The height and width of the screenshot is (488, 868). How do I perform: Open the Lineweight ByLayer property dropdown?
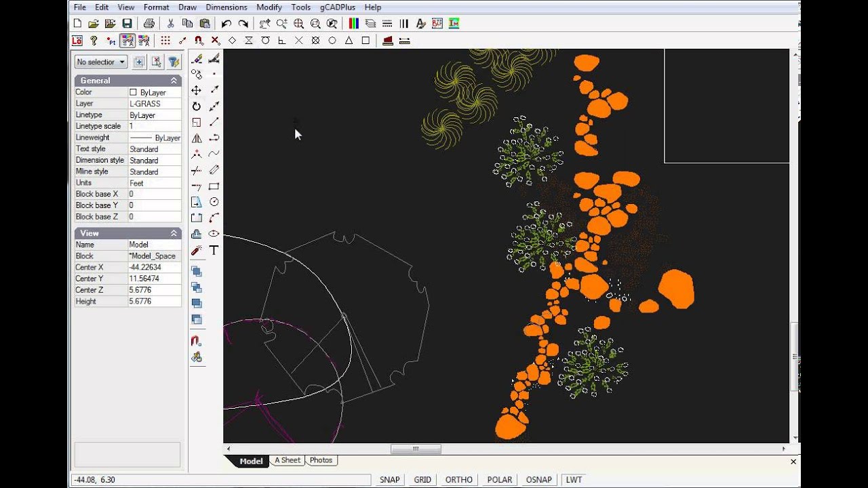(155, 138)
